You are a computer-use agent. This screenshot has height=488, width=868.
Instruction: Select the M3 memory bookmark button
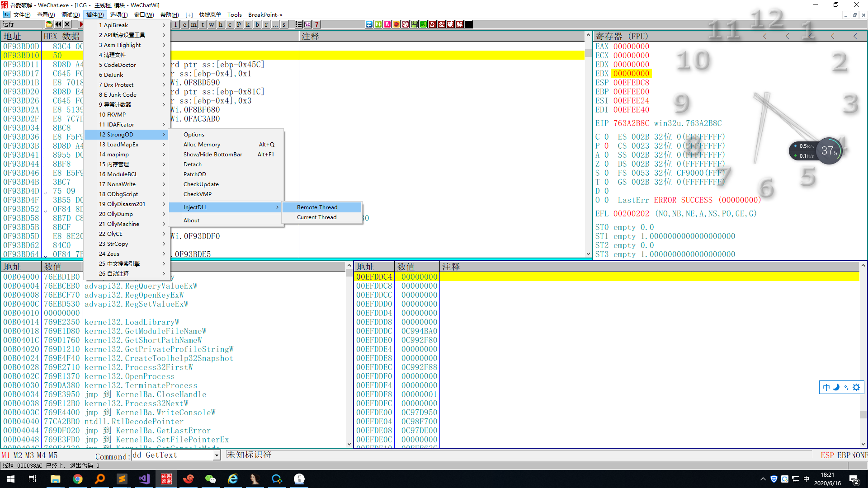[x=29, y=455]
